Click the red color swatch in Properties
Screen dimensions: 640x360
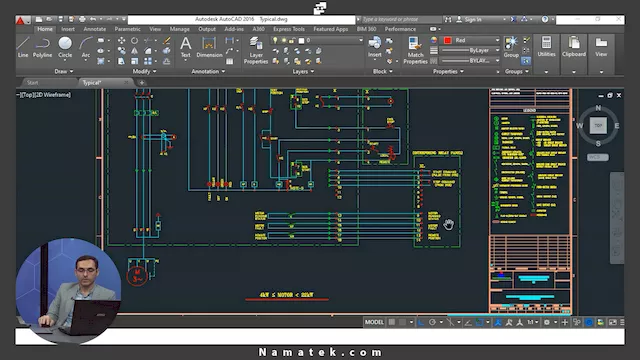tap(447, 40)
